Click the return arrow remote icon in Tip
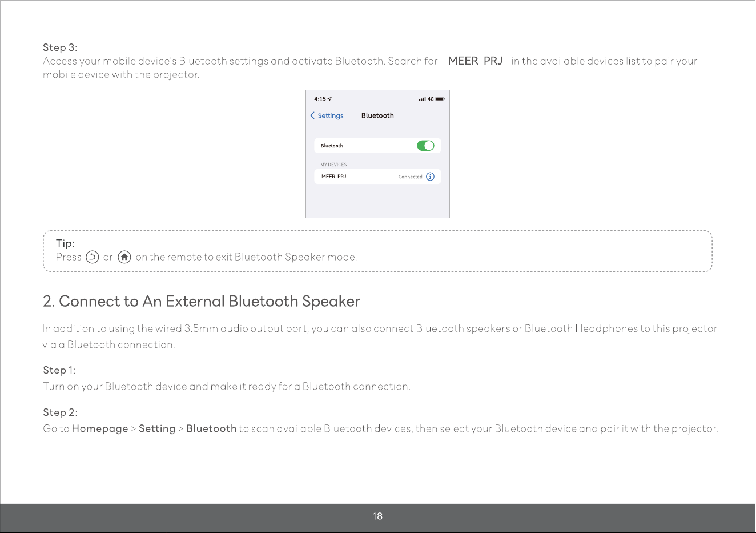The width and height of the screenshot is (756, 533). (92, 257)
